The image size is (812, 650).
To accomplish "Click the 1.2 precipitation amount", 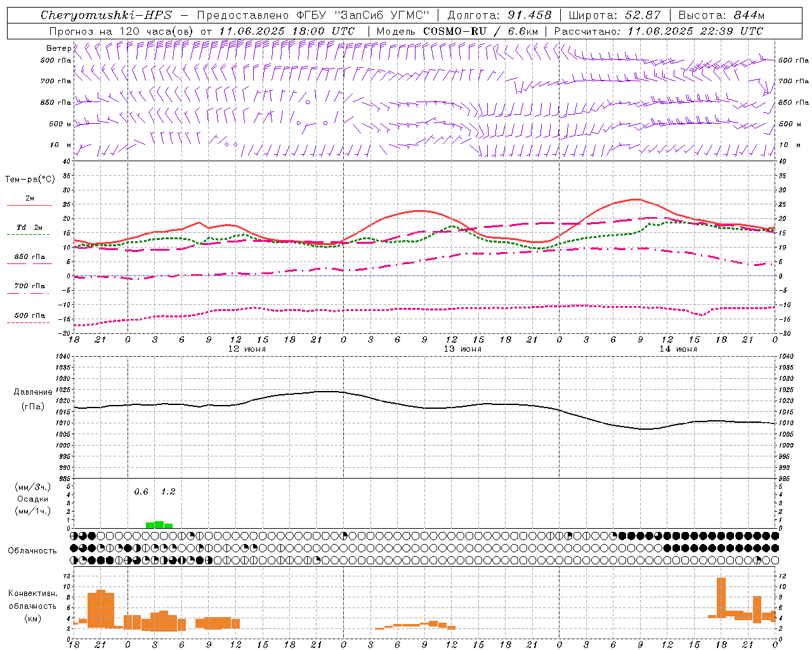I will tap(168, 492).
